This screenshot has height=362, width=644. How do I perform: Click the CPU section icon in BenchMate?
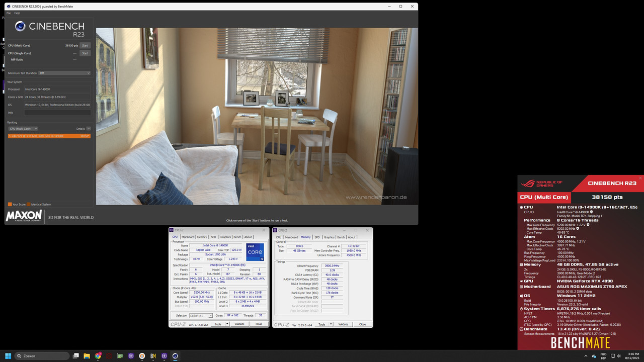pyautogui.click(x=521, y=207)
